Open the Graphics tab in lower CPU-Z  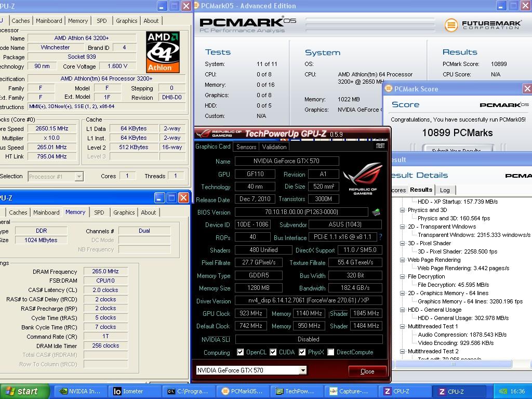click(124, 212)
